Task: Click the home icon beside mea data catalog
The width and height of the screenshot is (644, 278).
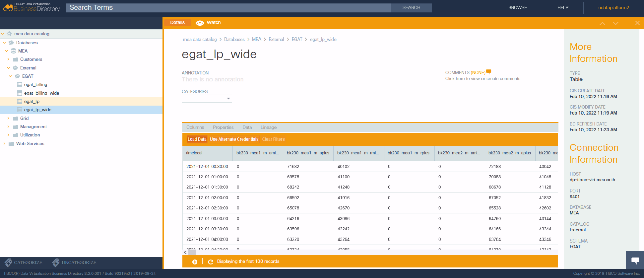Action: click(9, 34)
